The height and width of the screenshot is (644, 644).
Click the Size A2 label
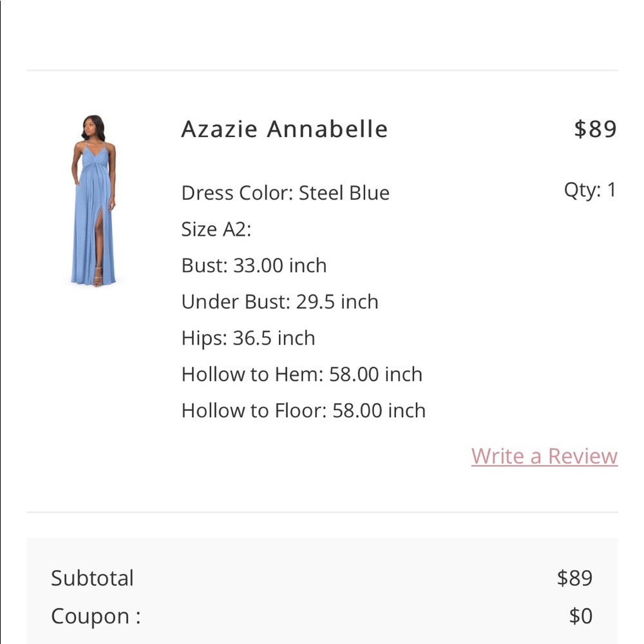pos(214,229)
